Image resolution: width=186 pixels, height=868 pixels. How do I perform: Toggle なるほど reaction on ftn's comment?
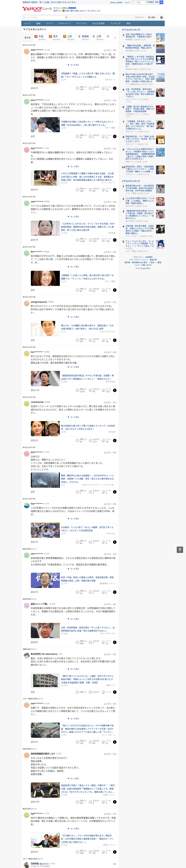click(94, 290)
